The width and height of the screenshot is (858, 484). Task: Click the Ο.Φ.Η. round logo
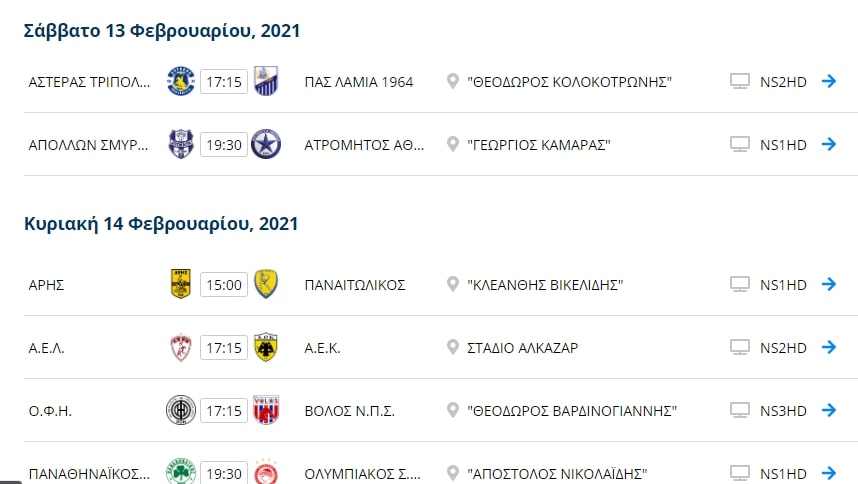pos(181,410)
